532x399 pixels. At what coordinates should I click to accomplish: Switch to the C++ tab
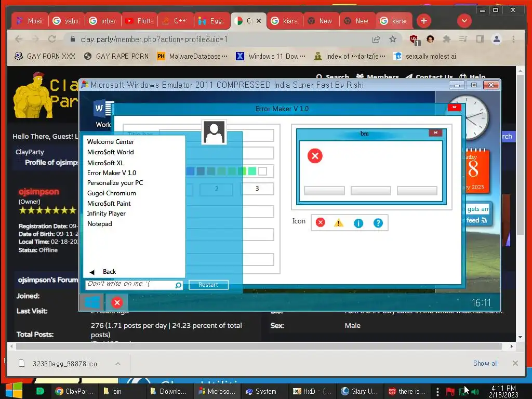pyautogui.click(x=176, y=21)
